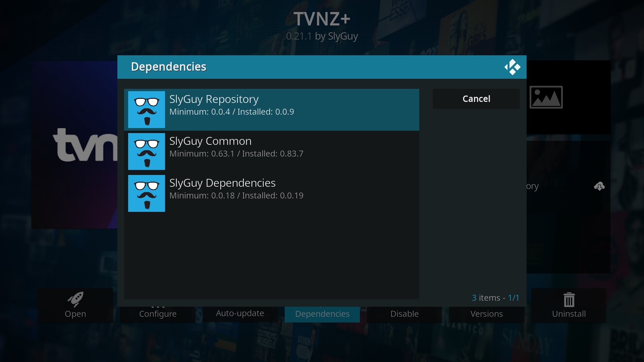This screenshot has height=362, width=644.
Task: Open the Configure option
Action: click(x=158, y=314)
